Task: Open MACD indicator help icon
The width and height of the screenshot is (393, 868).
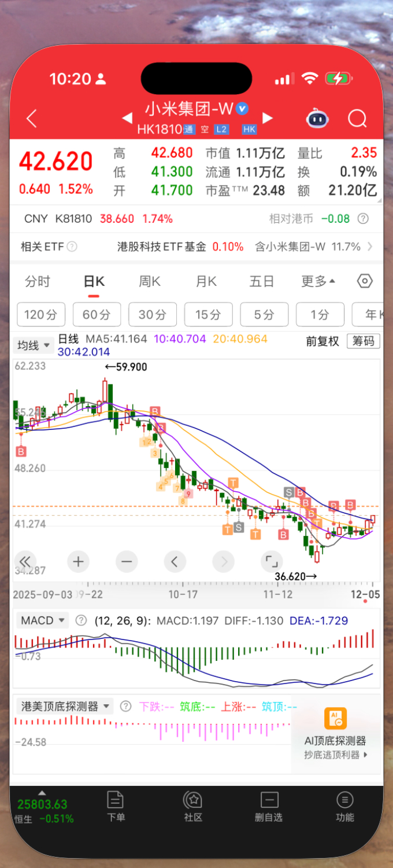Action: coord(81,620)
